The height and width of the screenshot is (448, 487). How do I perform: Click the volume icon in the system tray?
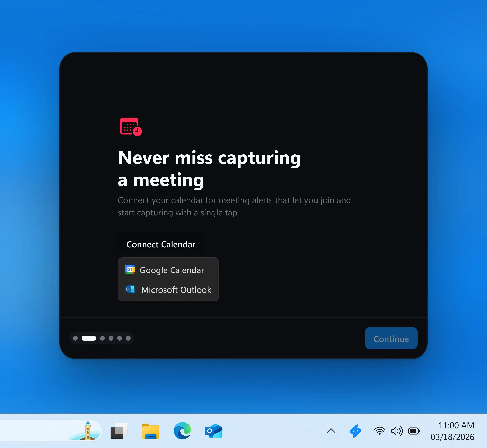pos(397,431)
